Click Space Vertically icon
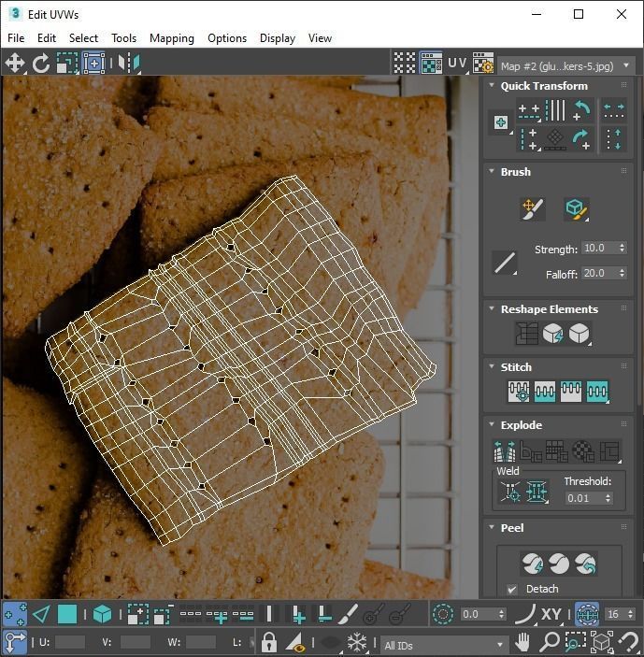The height and width of the screenshot is (657, 644). (x=614, y=139)
